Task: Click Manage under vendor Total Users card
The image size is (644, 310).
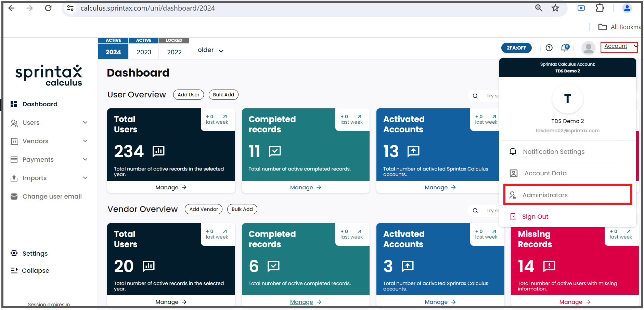Action: tap(171, 302)
